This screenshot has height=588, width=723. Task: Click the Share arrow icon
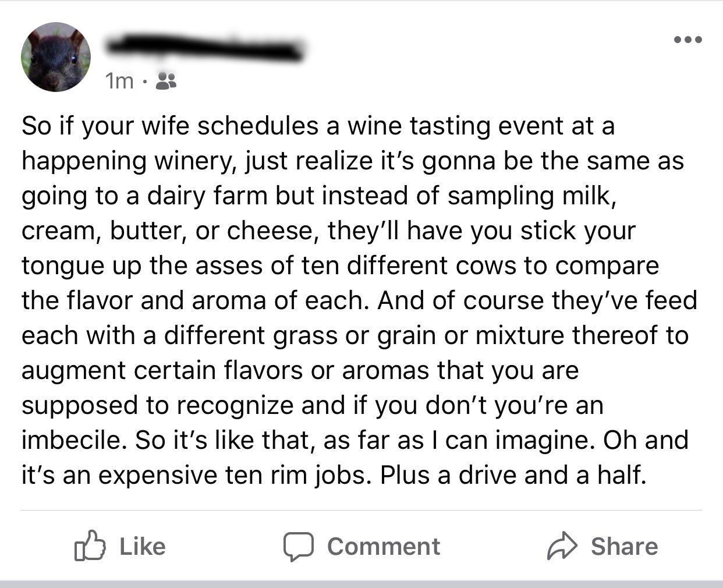[x=562, y=546]
